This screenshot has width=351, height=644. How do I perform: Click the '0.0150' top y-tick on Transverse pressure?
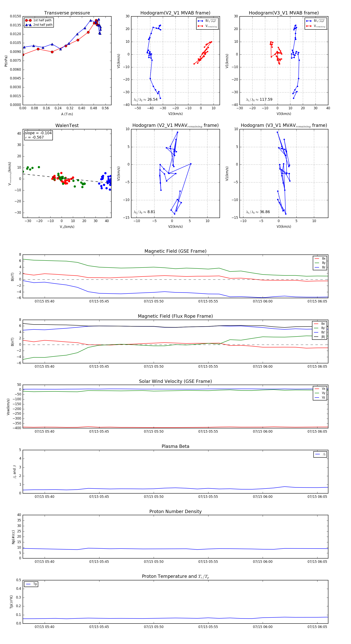(x=15, y=16)
